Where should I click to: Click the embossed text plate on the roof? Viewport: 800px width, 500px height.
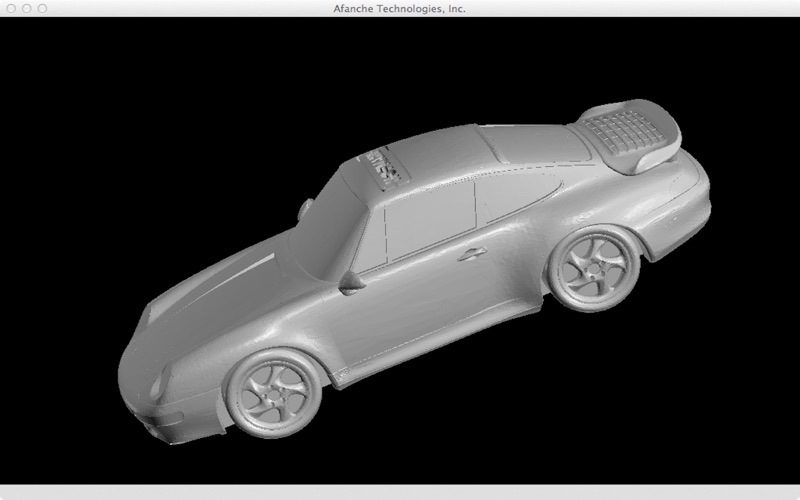(383, 167)
